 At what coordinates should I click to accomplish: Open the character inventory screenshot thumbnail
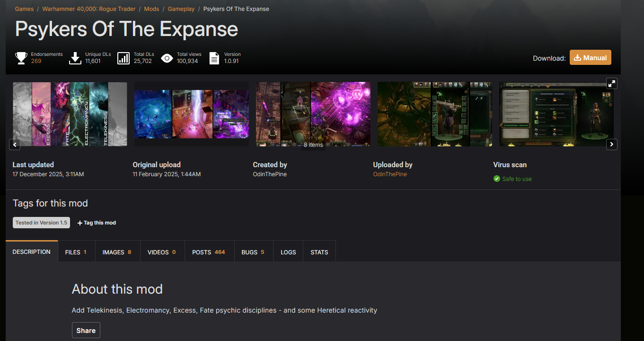tap(434, 114)
